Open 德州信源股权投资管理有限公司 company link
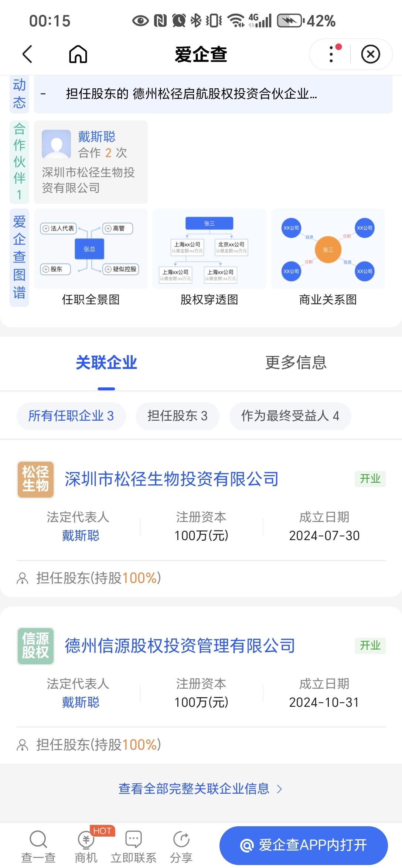 tap(180, 646)
